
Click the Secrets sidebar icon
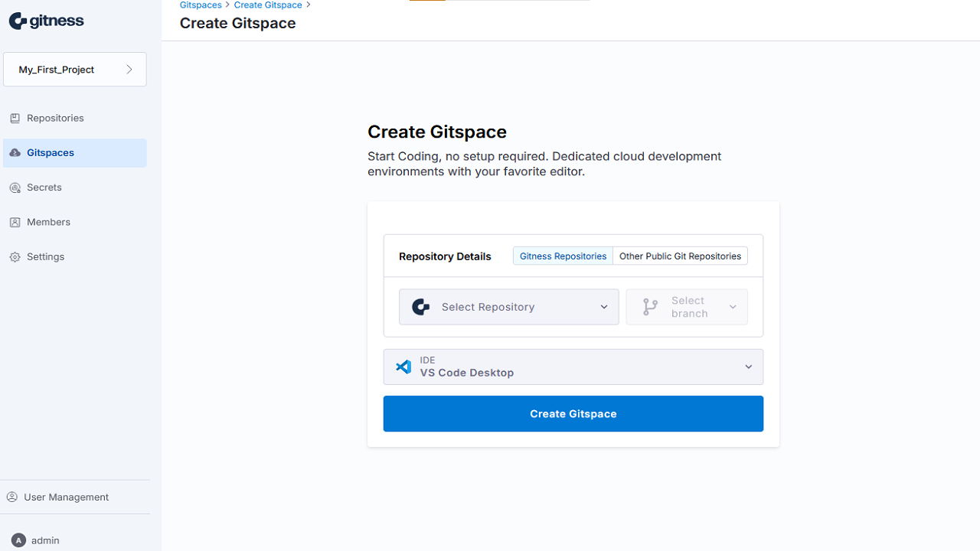coord(15,187)
